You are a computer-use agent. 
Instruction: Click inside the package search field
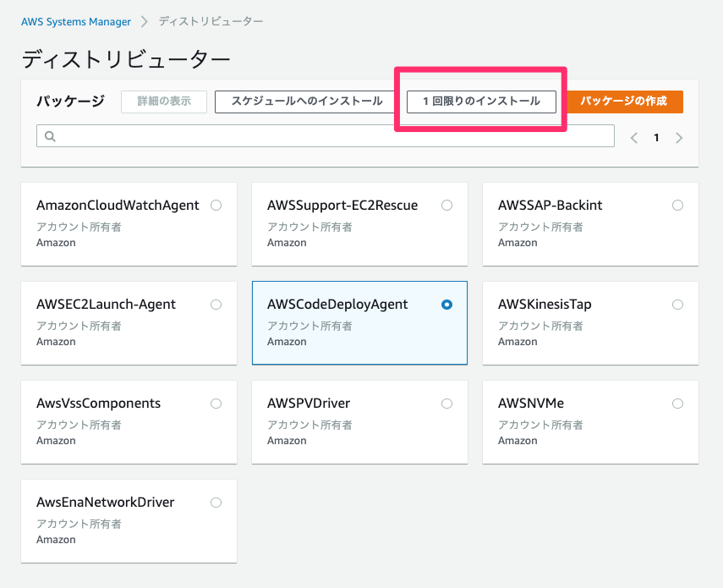click(x=254, y=135)
